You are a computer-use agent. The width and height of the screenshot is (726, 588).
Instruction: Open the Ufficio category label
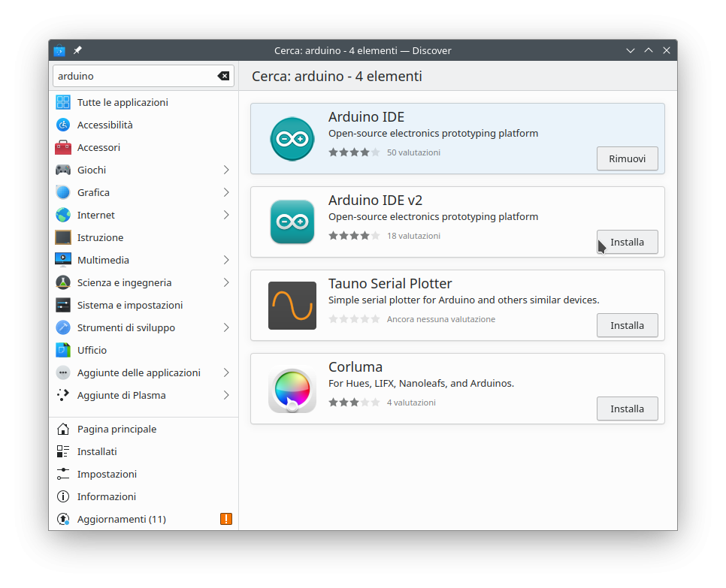[92, 350]
